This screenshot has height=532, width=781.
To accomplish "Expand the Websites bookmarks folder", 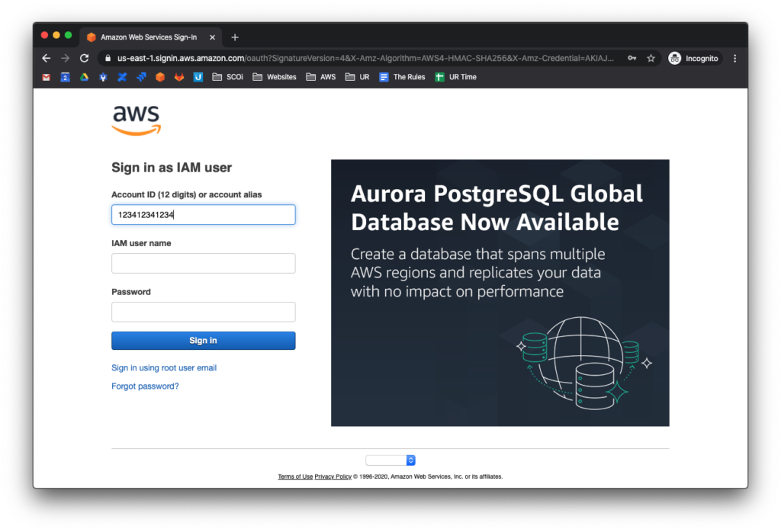I will [275, 77].
